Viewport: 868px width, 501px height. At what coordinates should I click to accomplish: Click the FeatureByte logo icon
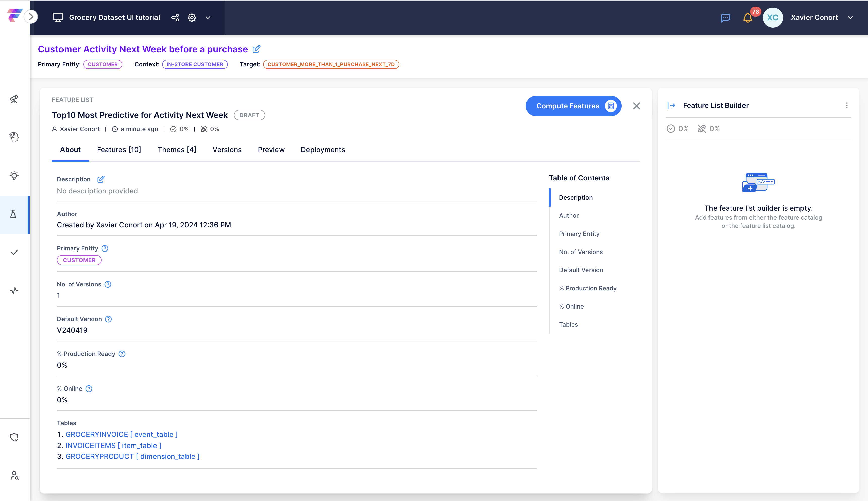tap(15, 15)
